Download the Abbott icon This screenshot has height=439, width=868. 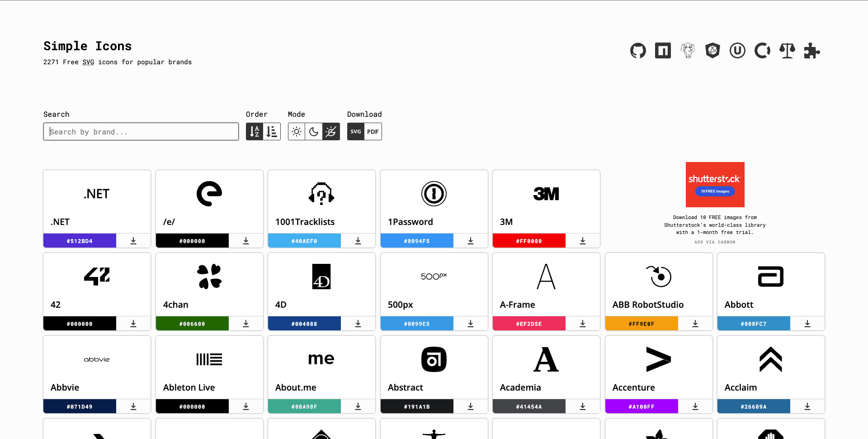tap(807, 324)
